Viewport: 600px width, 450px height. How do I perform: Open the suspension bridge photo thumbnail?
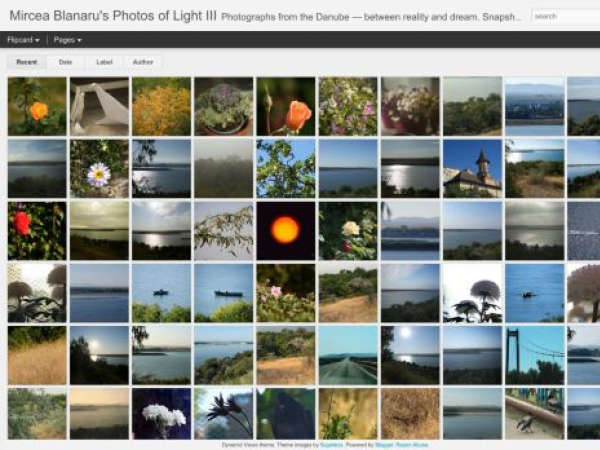tap(535, 355)
